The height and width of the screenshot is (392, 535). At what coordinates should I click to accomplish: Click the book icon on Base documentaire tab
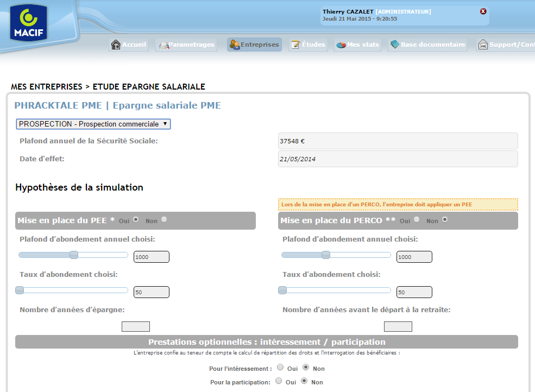(x=395, y=45)
